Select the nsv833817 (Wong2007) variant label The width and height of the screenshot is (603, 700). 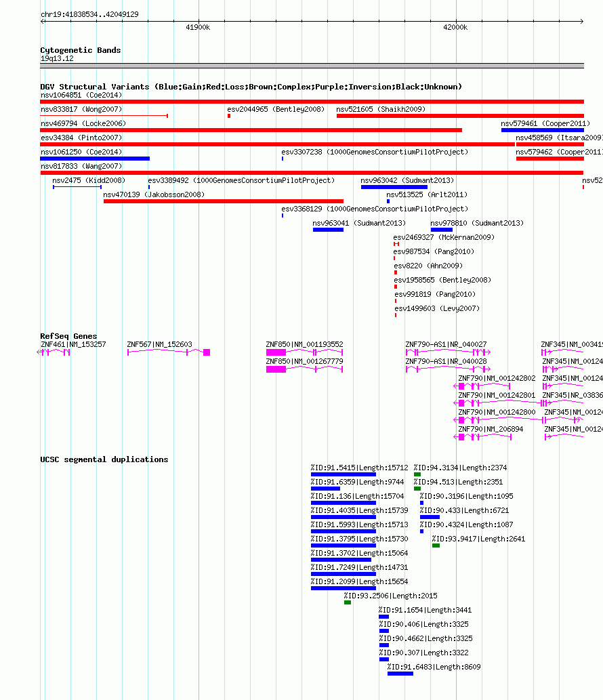tap(81, 109)
